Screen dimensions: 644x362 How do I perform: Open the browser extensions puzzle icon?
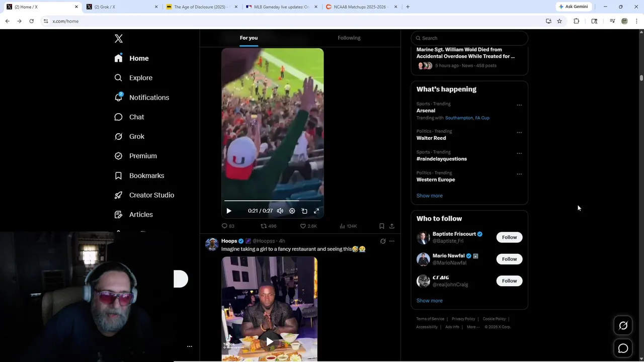tap(577, 21)
